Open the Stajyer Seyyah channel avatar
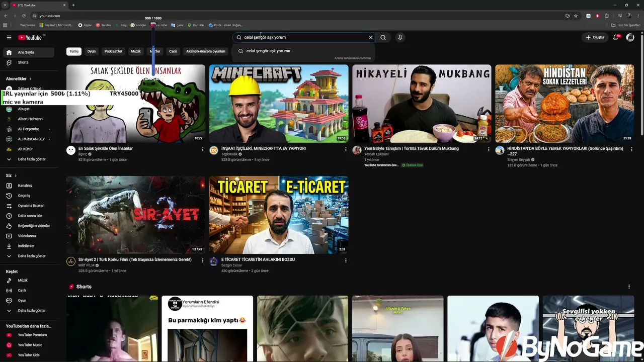This screenshot has width=644, height=362. coord(500,150)
